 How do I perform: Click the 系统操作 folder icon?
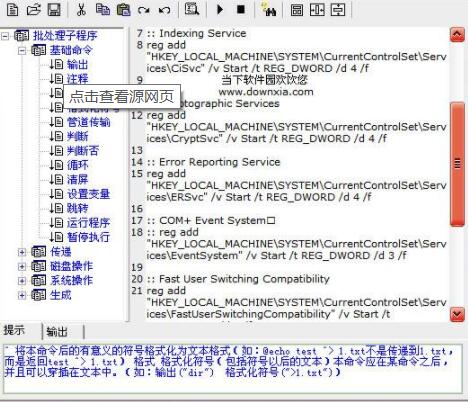point(38,281)
